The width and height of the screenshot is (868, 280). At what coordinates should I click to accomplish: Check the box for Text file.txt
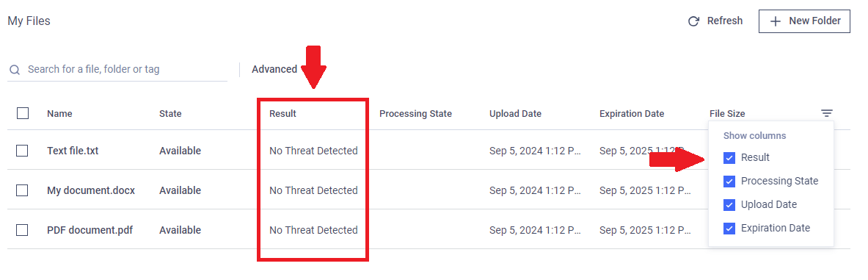point(22,150)
